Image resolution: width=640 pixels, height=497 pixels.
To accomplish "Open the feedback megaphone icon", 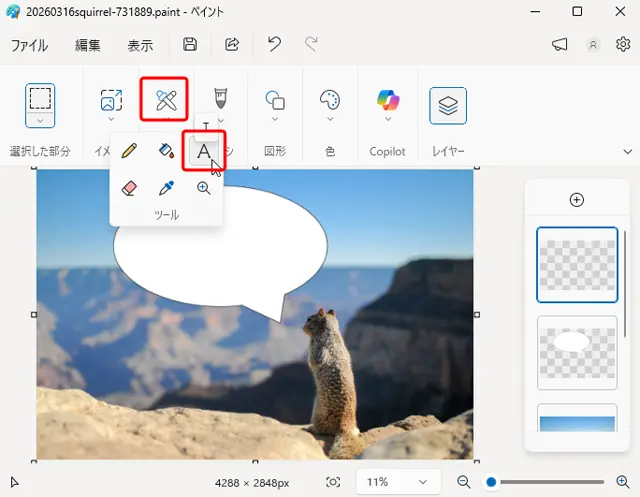I will coord(560,44).
